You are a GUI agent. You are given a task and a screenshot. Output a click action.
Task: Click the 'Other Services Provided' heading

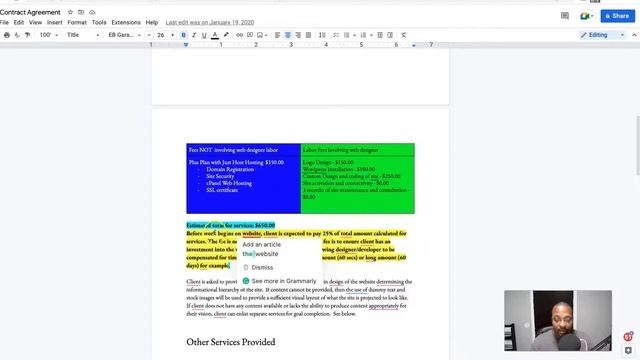(231, 342)
